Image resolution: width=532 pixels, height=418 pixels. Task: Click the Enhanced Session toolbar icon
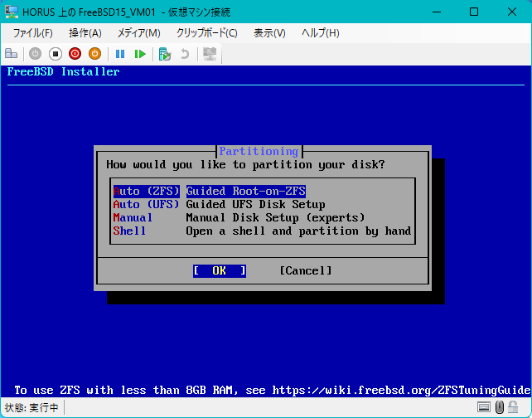tap(210, 54)
